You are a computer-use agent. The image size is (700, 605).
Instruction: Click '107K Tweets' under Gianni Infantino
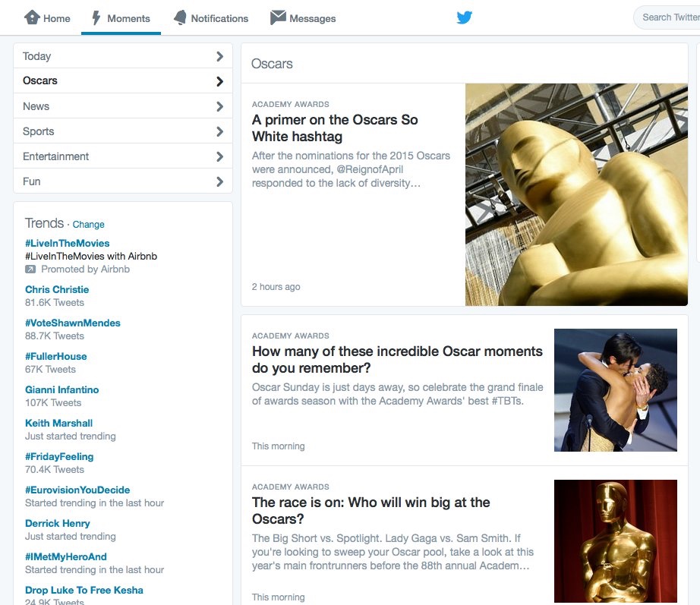[x=53, y=403]
